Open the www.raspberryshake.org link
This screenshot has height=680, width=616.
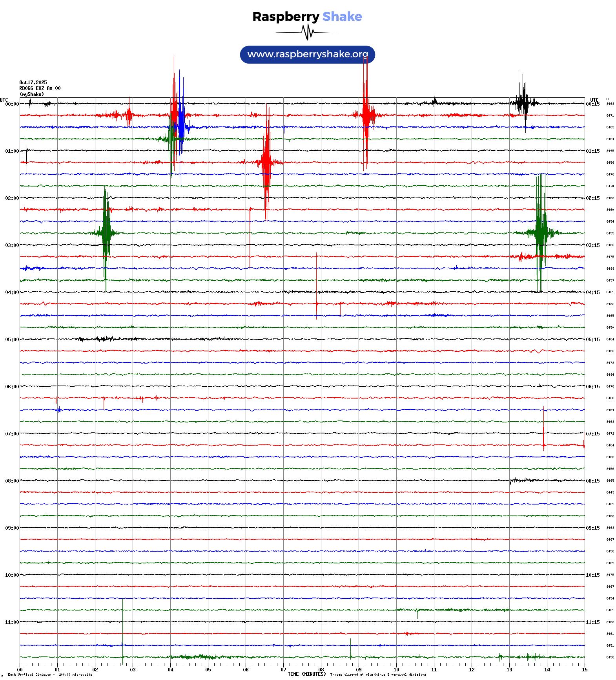[x=307, y=54]
